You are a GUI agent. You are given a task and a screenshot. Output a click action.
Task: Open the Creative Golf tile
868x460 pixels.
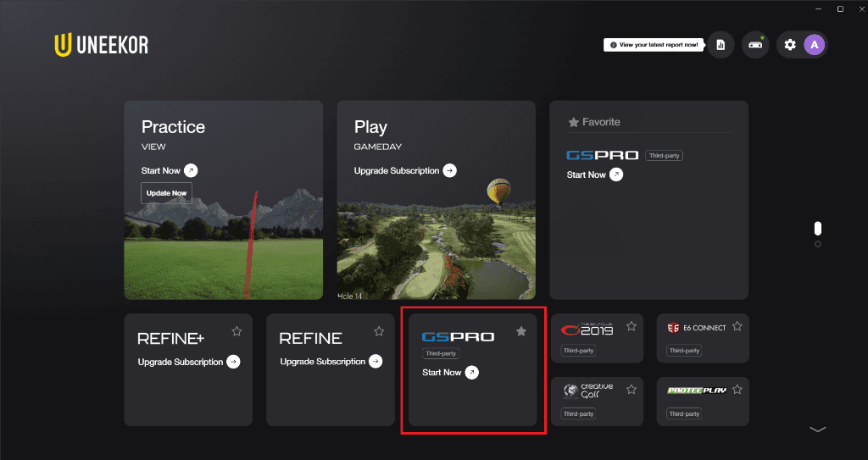597,402
